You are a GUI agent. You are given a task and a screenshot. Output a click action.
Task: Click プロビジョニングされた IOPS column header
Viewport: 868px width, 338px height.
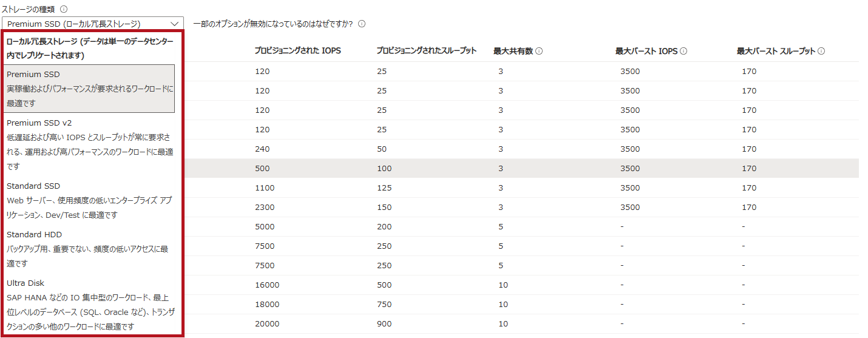297,51
